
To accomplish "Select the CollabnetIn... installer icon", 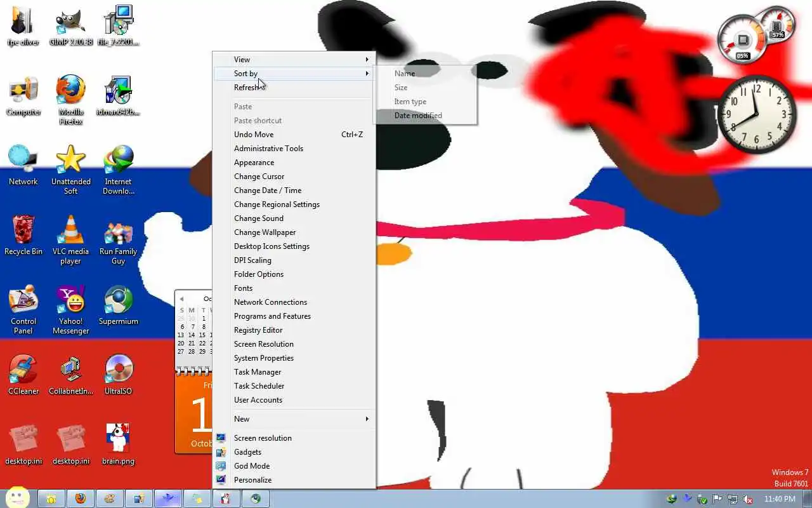I will coord(71,375).
